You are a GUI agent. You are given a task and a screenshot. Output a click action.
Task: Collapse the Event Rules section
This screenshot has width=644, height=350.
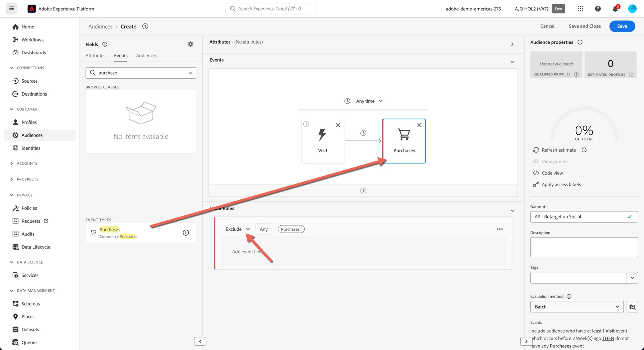point(512,211)
